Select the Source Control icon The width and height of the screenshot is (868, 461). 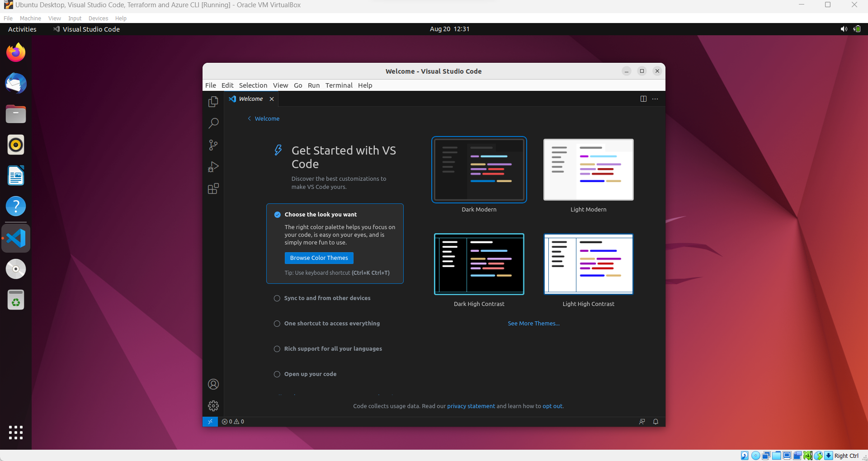click(213, 145)
